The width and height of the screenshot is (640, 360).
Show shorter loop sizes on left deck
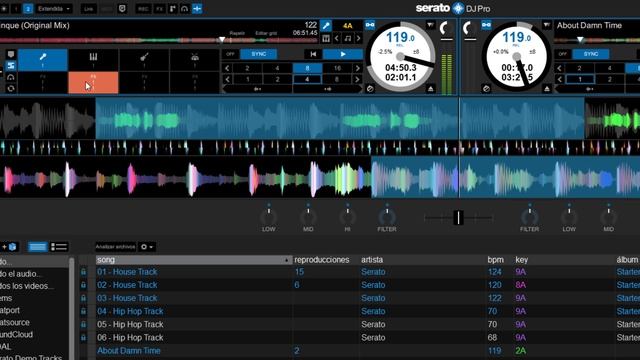[x=227, y=68]
